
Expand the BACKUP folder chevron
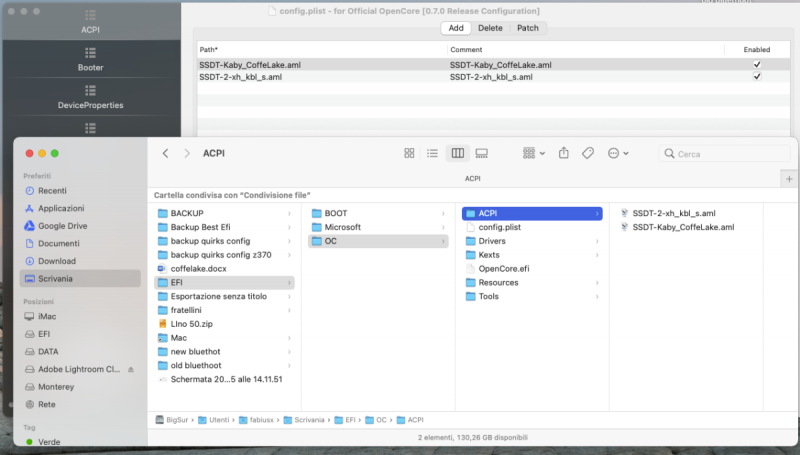[x=289, y=214]
